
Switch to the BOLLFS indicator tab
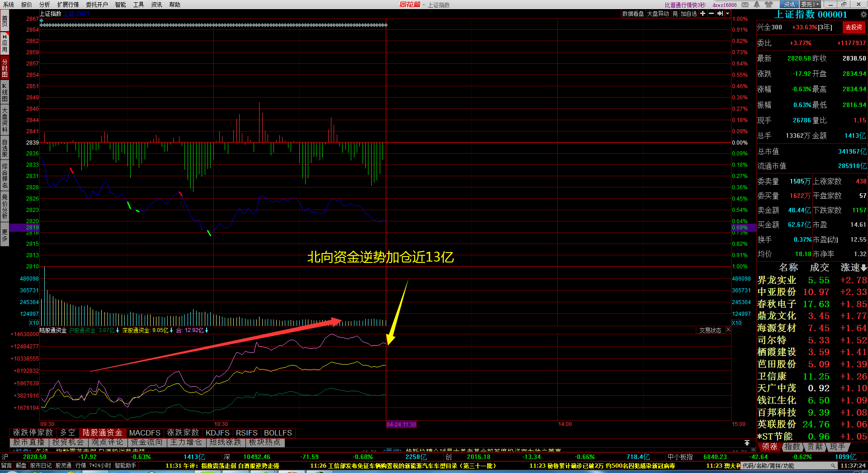point(278,433)
